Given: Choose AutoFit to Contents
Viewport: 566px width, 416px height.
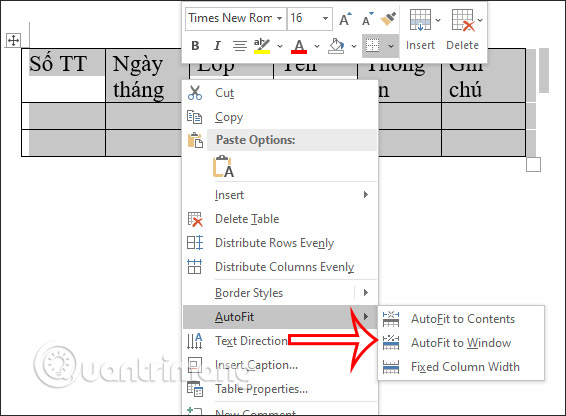Looking at the screenshot, I should tap(461, 319).
